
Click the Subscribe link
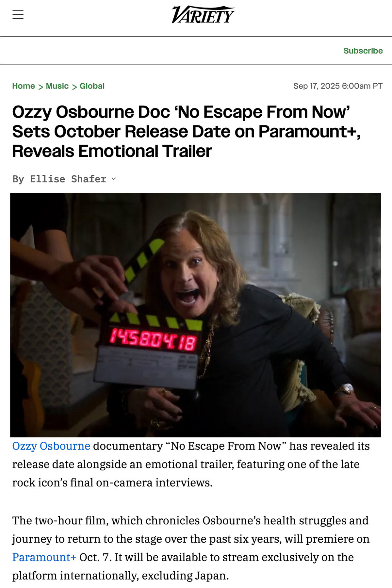[363, 51]
